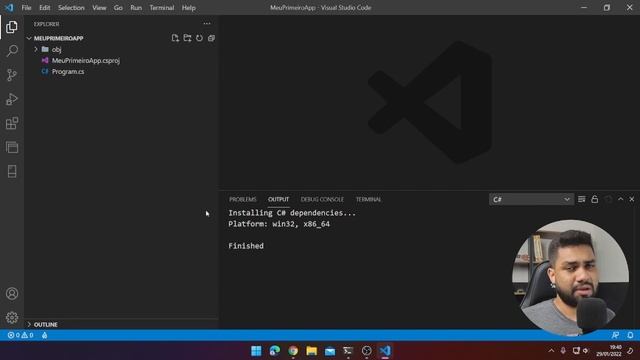640x360 pixels.
Task: Open the Run menu
Action: [136, 8]
